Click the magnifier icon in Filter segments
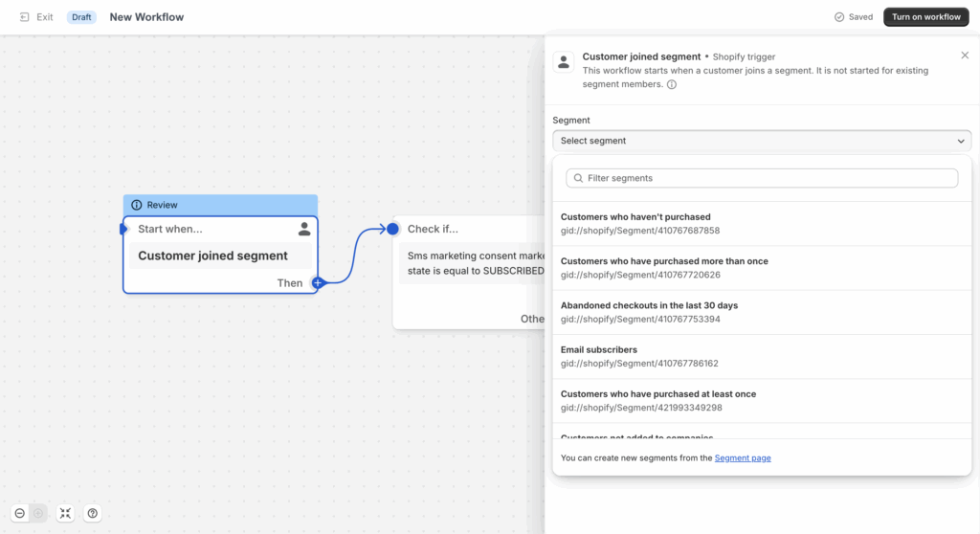Viewport: 980px width, 534px height. click(x=578, y=178)
